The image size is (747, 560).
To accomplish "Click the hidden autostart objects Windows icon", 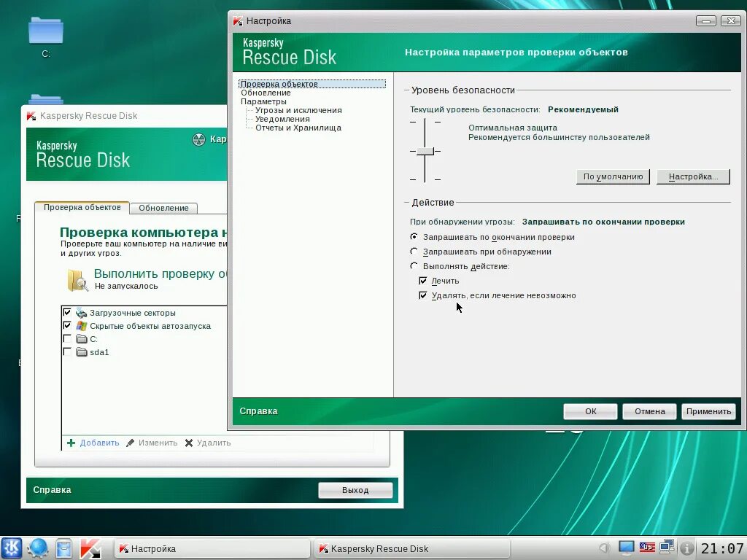I will tap(82, 326).
